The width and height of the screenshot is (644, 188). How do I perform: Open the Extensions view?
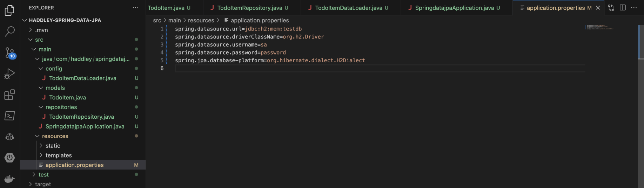[x=9, y=95]
